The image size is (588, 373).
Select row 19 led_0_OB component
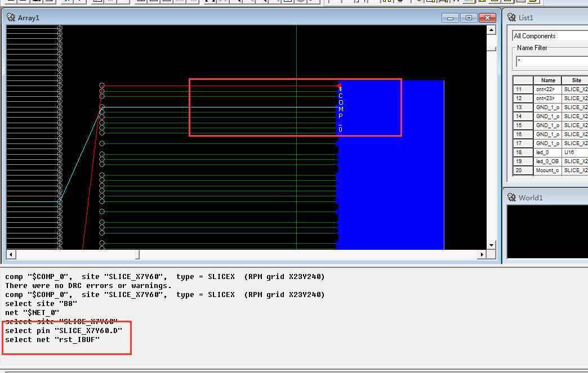(x=550, y=161)
